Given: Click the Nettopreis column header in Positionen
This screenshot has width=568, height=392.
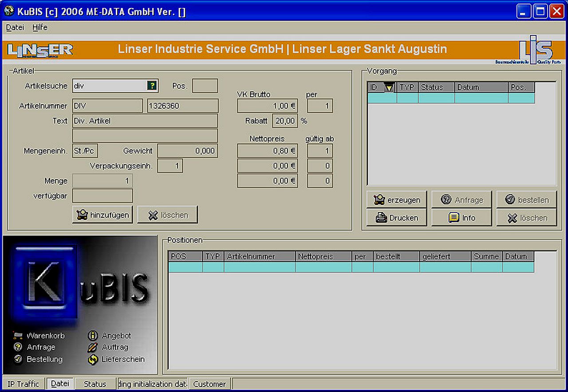Looking at the screenshot, I should pos(324,256).
